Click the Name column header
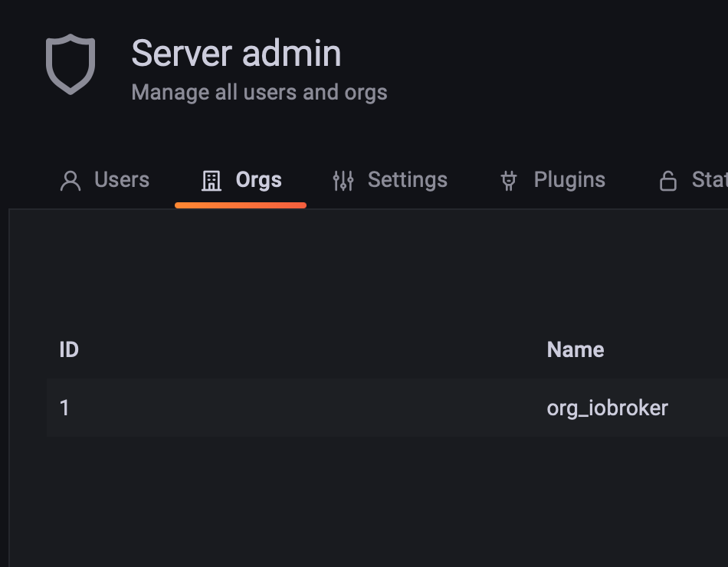Screen dimensions: 728x567 [576, 349]
